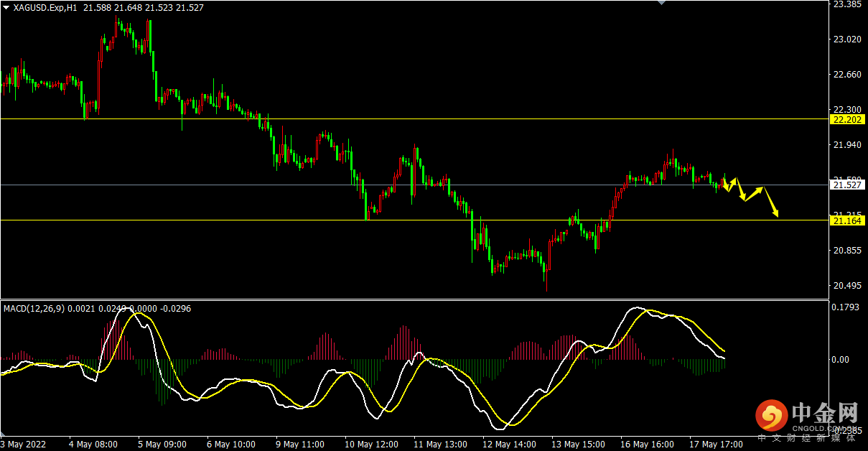This screenshot has height=451, width=868.
Task: Click the 5 May 09:00 time label
Action: (163, 445)
